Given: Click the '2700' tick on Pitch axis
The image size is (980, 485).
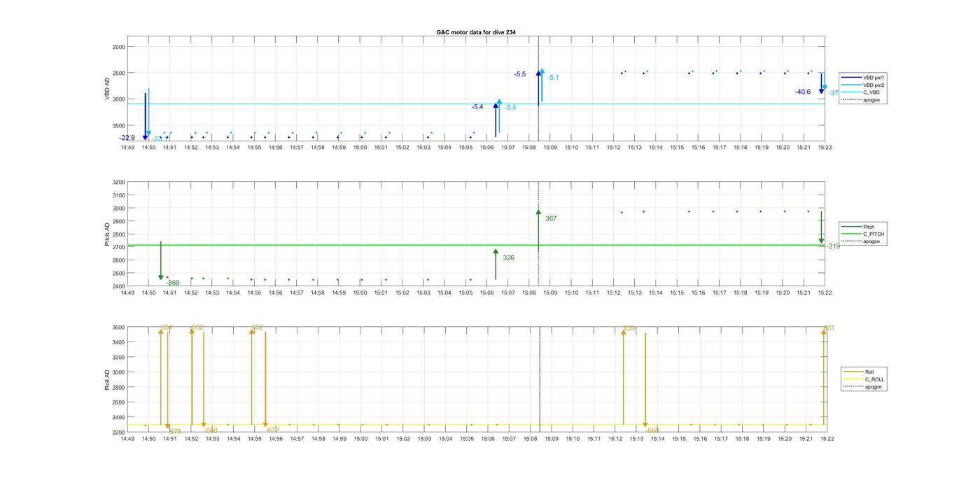Looking at the screenshot, I should point(118,247).
